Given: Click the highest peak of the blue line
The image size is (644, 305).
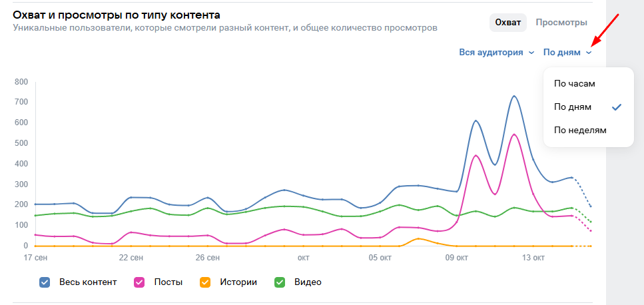Looking at the screenshot, I should [514, 96].
